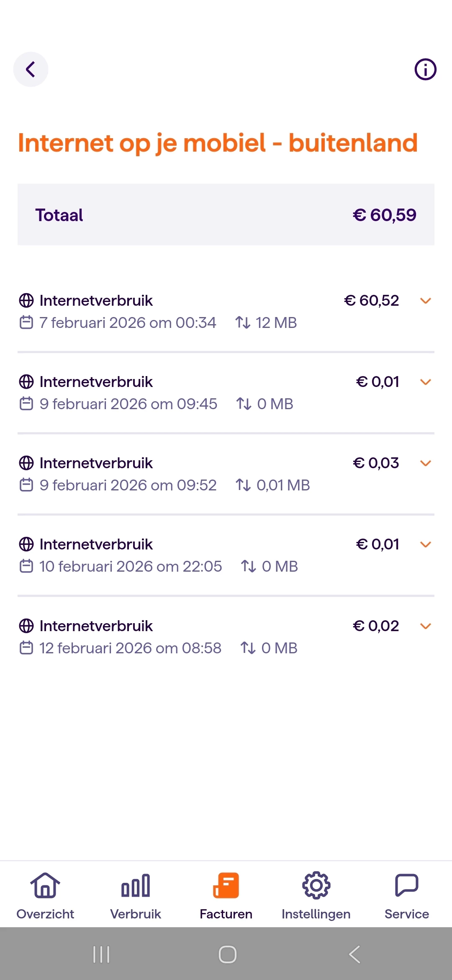452x980 pixels.
Task: Tap the Facturen invoice icon
Action: [226, 885]
